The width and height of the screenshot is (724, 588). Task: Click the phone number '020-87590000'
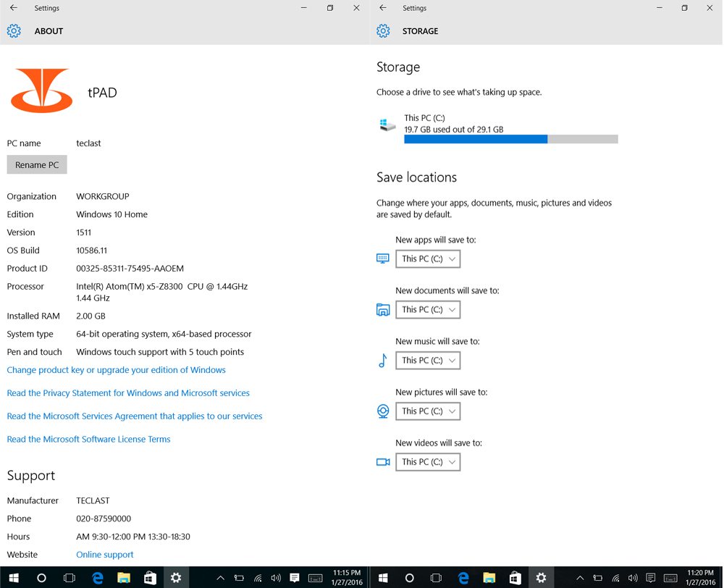[104, 518]
